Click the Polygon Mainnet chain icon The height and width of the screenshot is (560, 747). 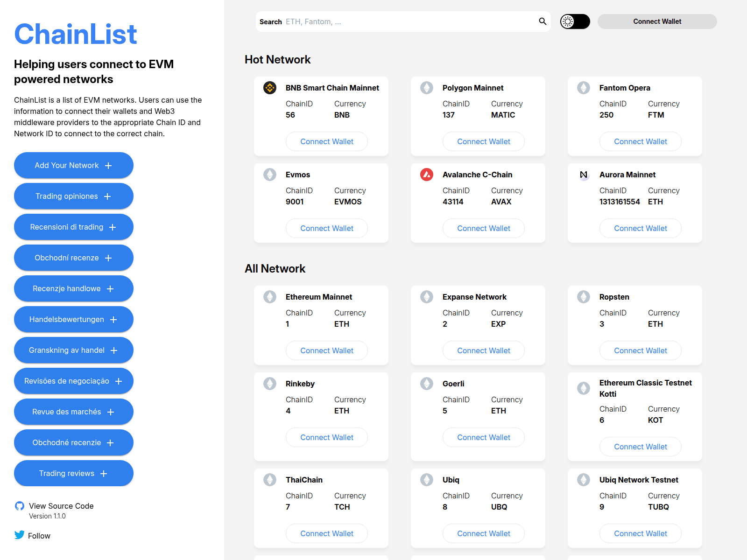pos(427,88)
